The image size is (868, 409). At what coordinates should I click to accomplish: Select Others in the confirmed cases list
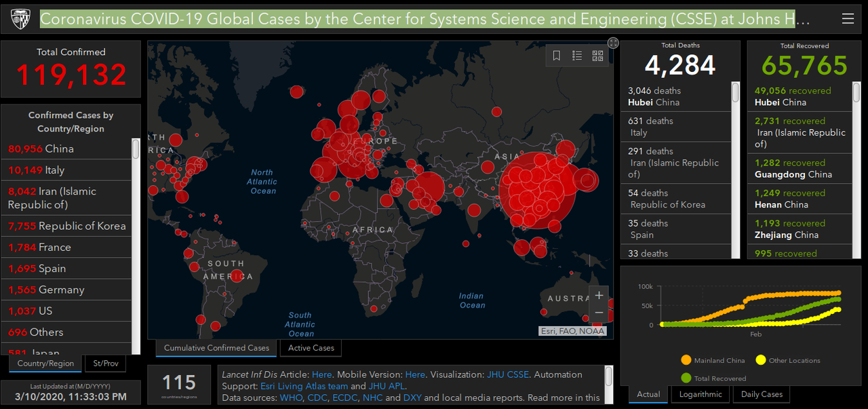(x=66, y=332)
